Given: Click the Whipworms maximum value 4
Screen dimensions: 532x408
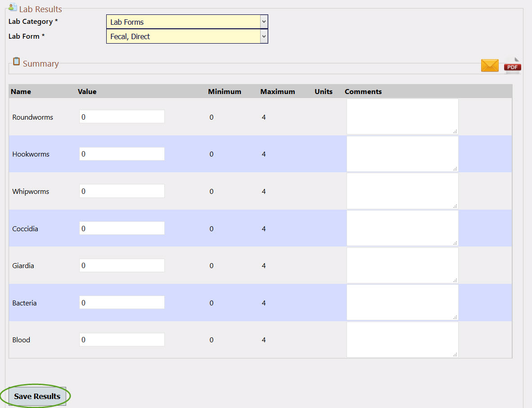Looking at the screenshot, I should pyautogui.click(x=264, y=192).
